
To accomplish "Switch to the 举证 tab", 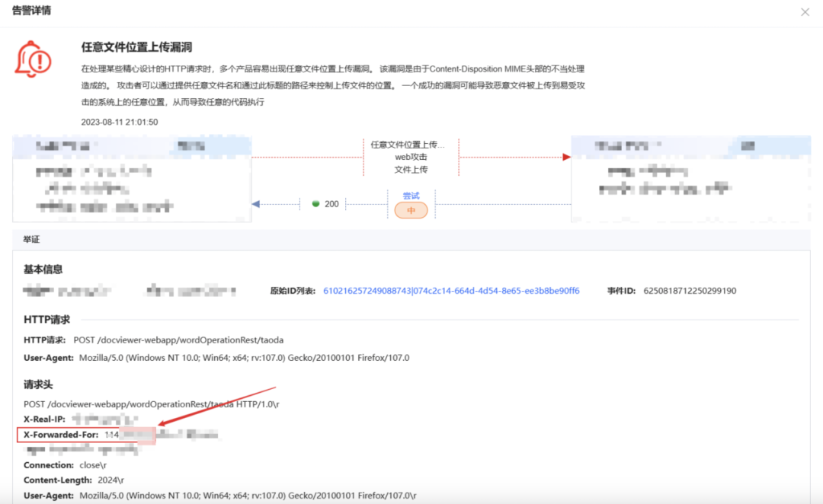I will click(x=31, y=239).
